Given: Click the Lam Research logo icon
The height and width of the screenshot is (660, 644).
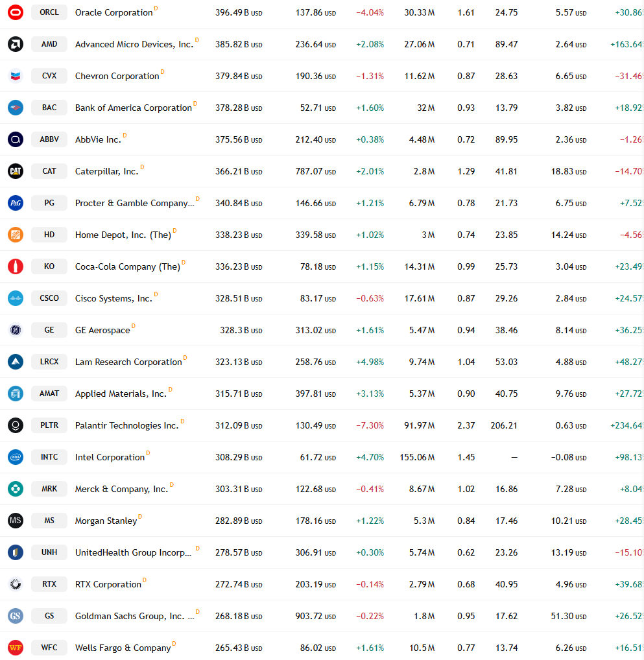Looking at the screenshot, I should [16, 362].
